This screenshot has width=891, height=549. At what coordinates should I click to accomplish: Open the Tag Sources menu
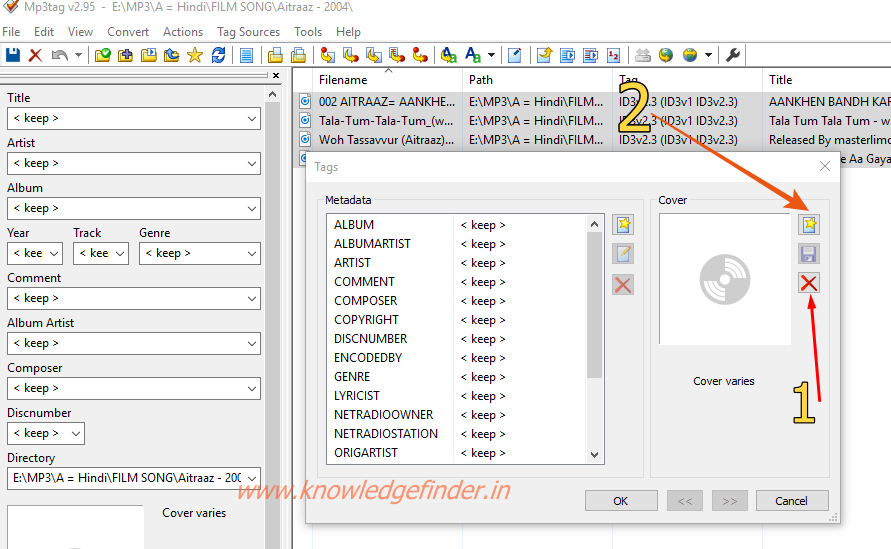248,32
